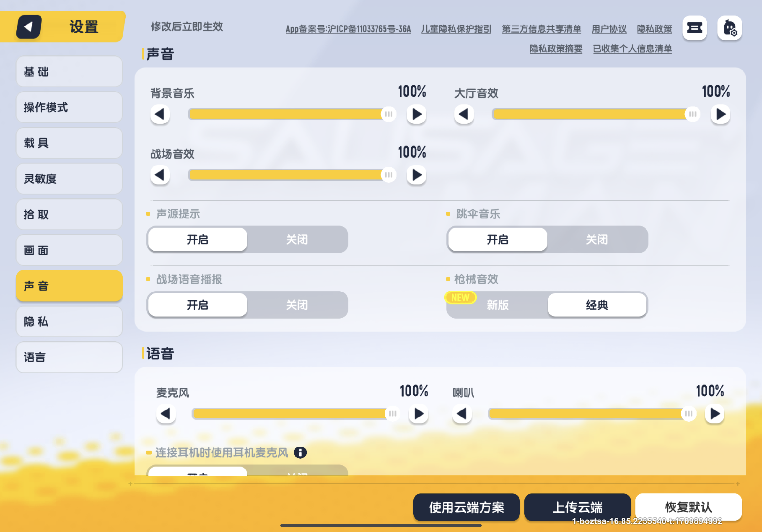Image resolution: width=762 pixels, height=532 pixels.
Task: Turn 声源提示 on with 开启
Action: point(198,240)
